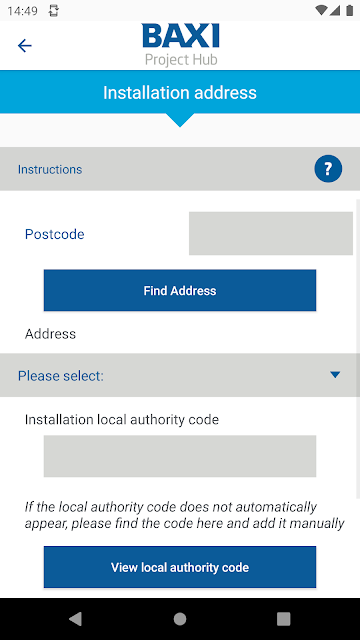Tap the Android back navigation triangle
This screenshot has height=640, width=360.
[x=76, y=619]
